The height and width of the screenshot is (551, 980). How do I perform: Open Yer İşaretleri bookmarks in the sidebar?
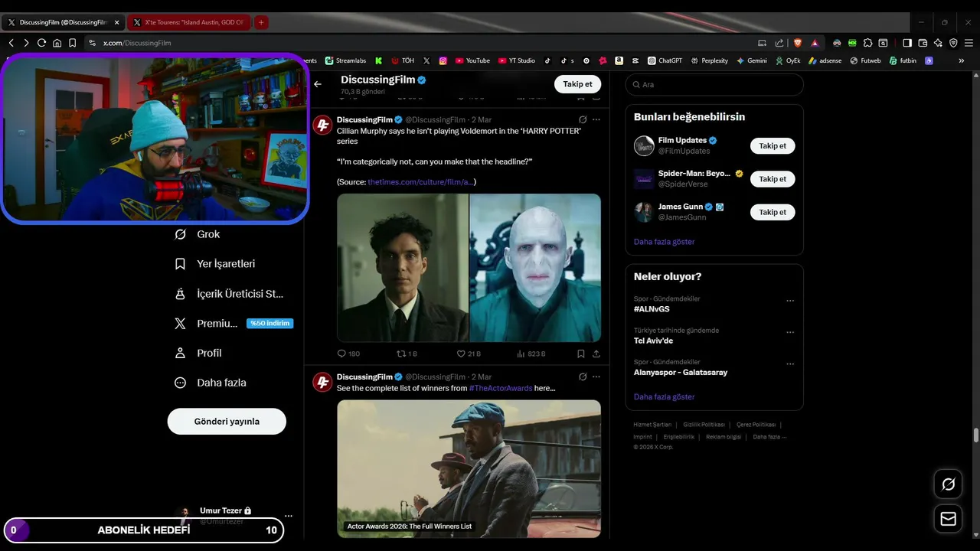(x=215, y=264)
